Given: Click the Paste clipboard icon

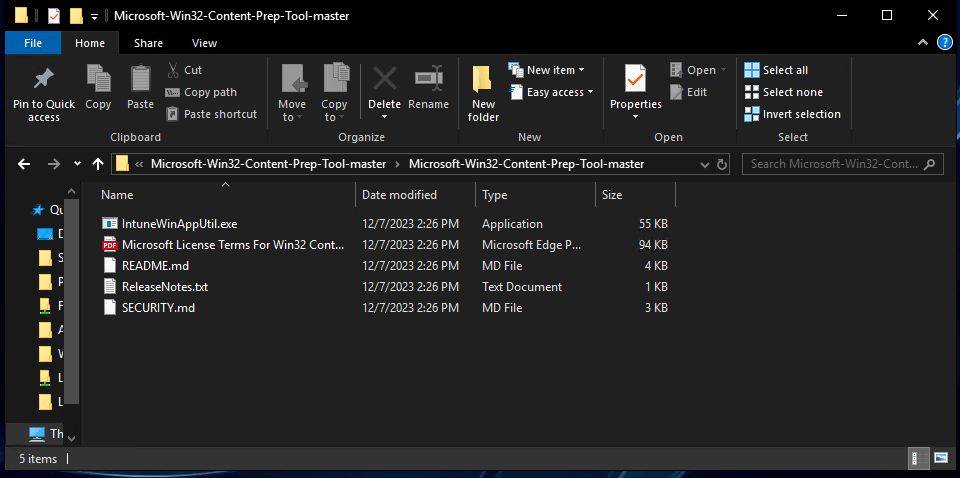Looking at the screenshot, I should 140,78.
